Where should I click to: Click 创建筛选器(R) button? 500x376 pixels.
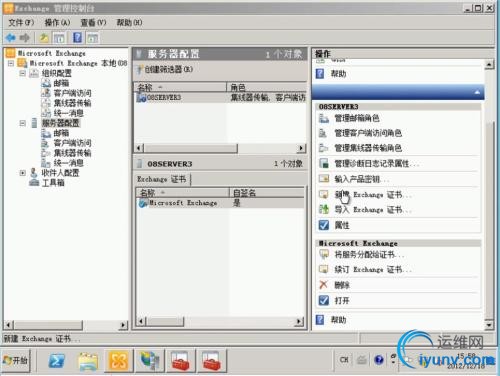pos(165,69)
